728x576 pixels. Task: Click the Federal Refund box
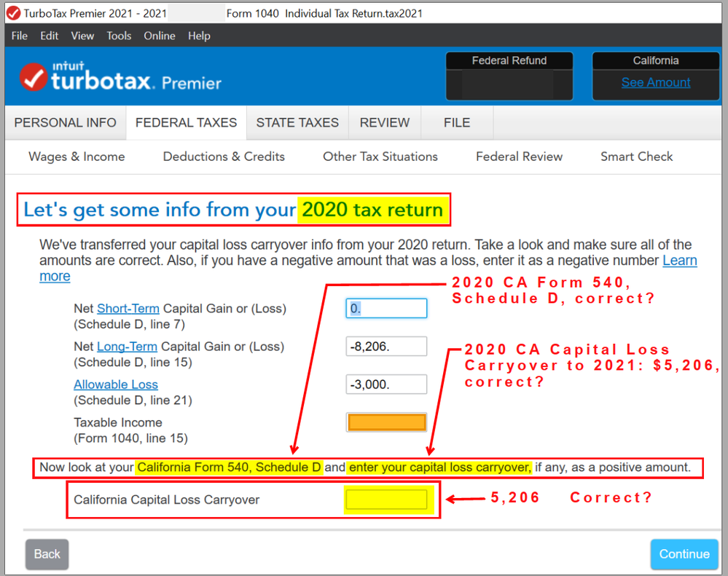pyautogui.click(x=509, y=76)
